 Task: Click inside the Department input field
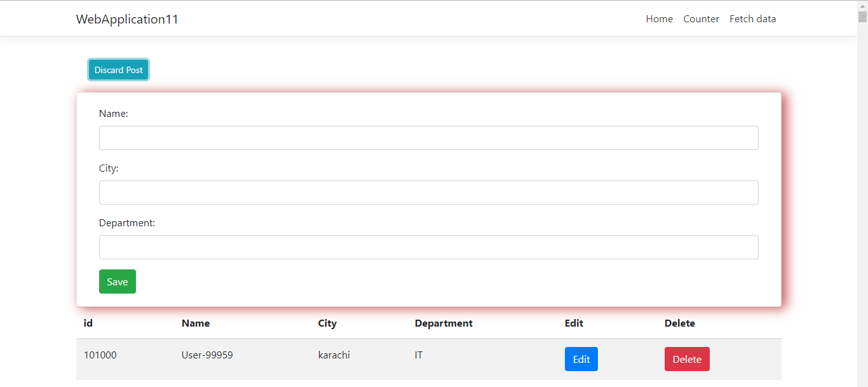[428, 247]
